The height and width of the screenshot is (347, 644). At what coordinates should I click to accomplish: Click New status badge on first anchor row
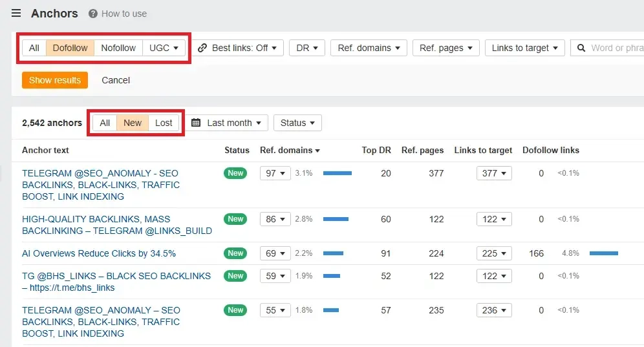(x=235, y=173)
